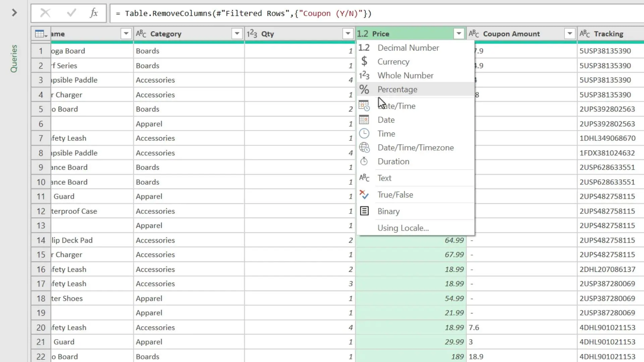The image size is (644, 362).
Task: Click the fx add-step icon
Action: point(94,13)
